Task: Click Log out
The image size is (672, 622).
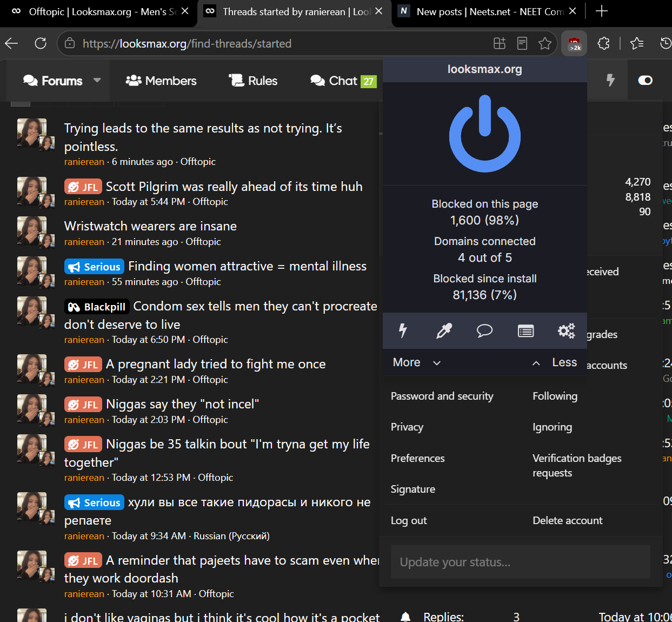Action: pos(409,520)
